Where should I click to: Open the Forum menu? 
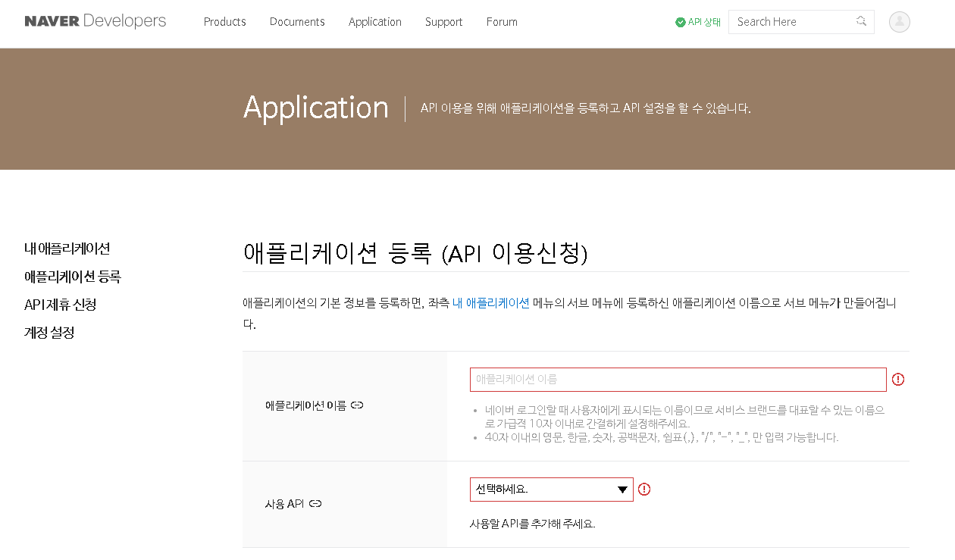pos(502,22)
